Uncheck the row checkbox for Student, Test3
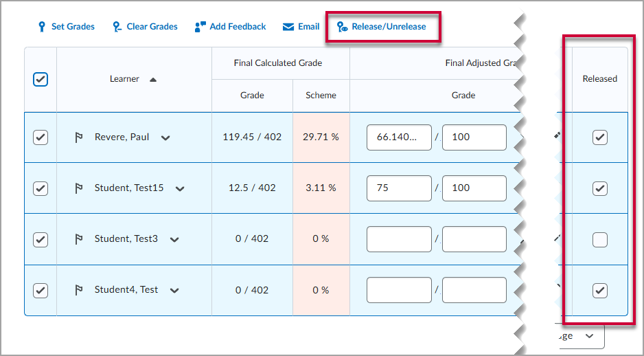644x356 pixels. tap(41, 239)
